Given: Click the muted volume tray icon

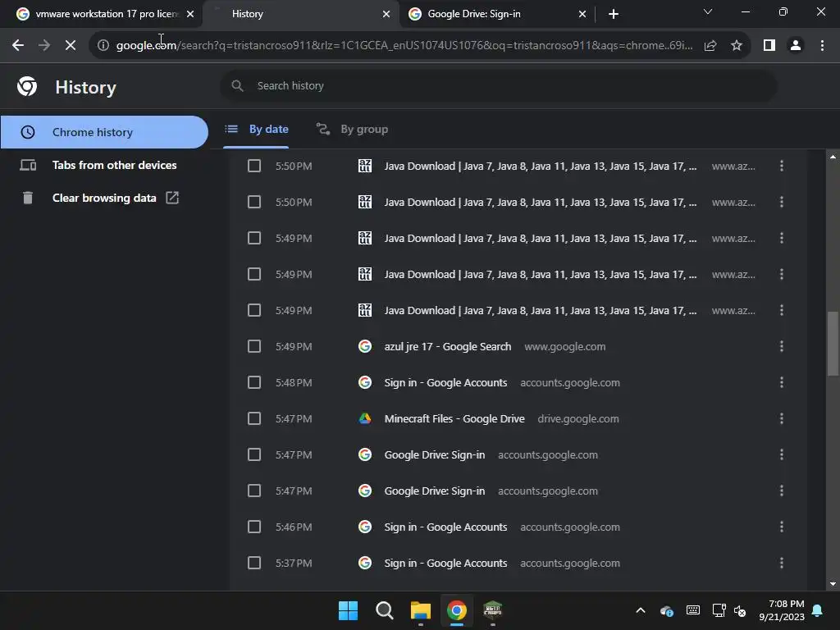Looking at the screenshot, I should point(740,610).
